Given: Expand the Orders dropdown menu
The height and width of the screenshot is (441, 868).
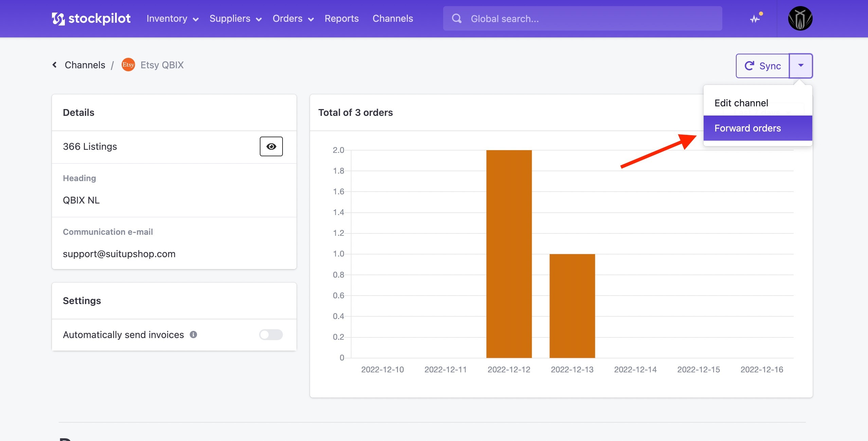Looking at the screenshot, I should [x=293, y=19].
